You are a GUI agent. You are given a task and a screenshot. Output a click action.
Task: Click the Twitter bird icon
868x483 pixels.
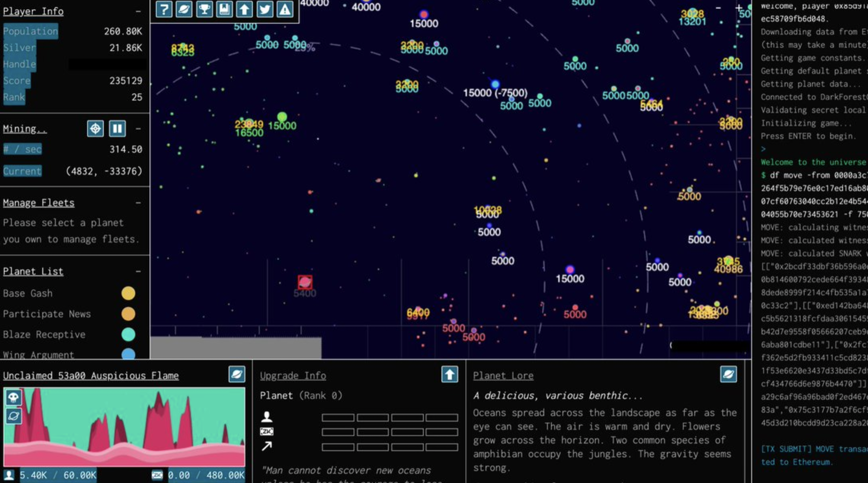pos(265,9)
